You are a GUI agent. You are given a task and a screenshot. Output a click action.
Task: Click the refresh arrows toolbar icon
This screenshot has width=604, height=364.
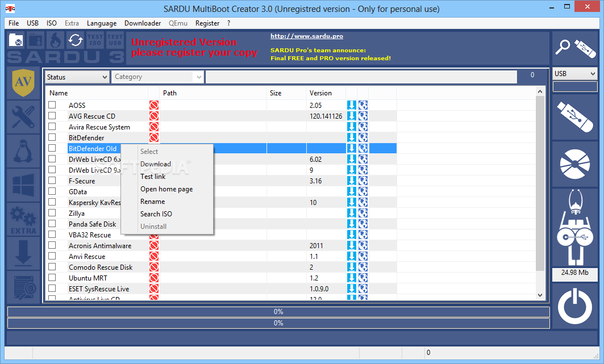pyautogui.click(x=75, y=40)
